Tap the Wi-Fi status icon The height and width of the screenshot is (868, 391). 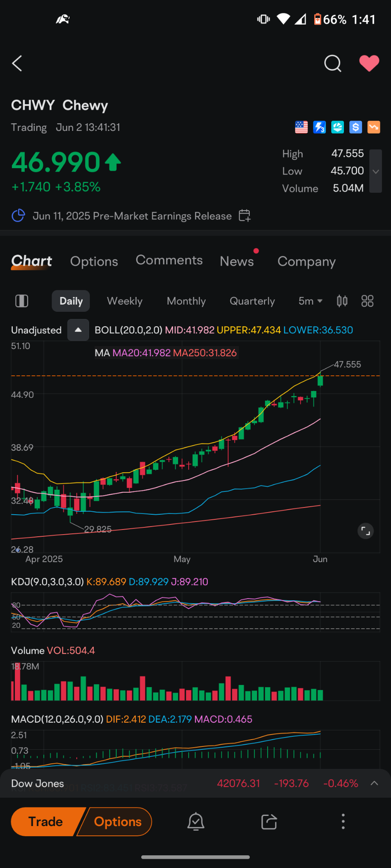click(x=283, y=19)
